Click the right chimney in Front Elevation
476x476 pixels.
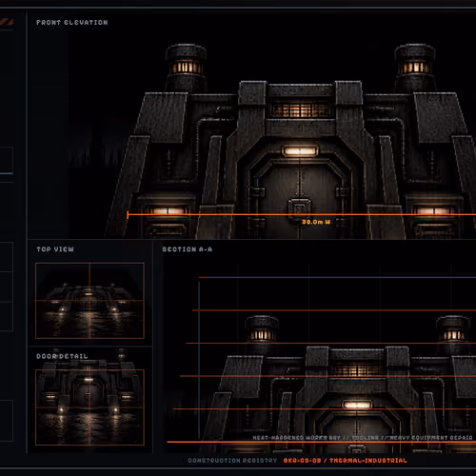(415, 69)
